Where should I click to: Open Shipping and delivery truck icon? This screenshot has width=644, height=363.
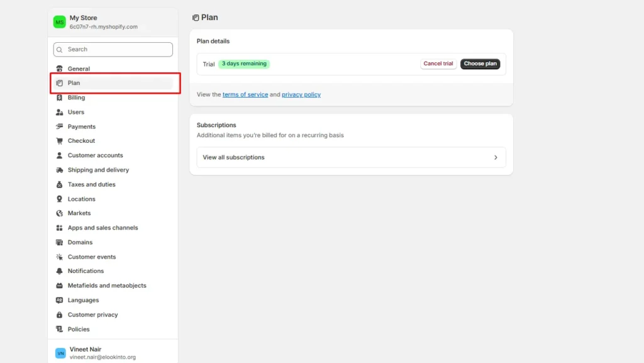click(59, 170)
